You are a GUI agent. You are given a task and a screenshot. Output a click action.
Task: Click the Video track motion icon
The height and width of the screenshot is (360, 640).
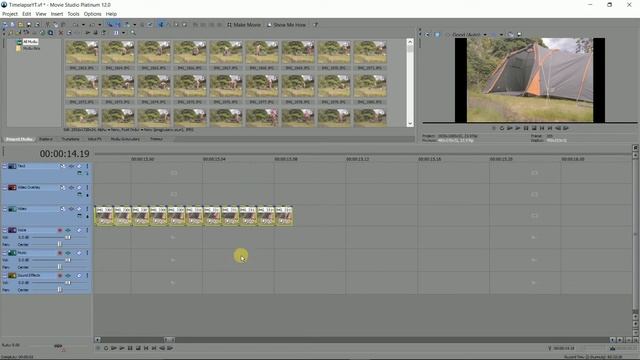pyautogui.click(x=62, y=209)
